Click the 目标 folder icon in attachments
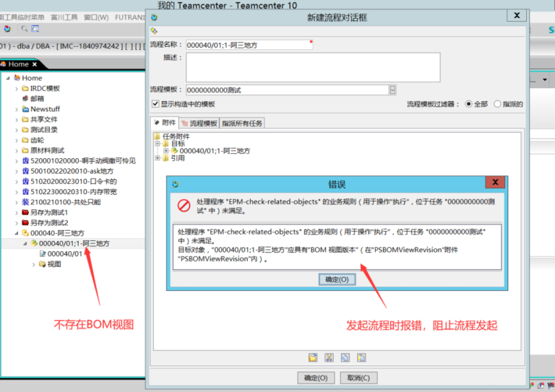The width and height of the screenshot is (555, 392). [165, 144]
